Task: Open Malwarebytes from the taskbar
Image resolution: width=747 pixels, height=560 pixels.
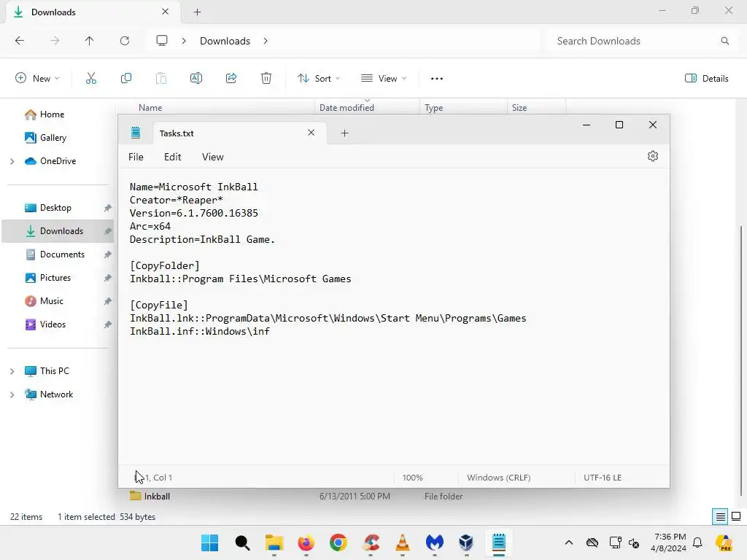Action: (x=435, y=542)
